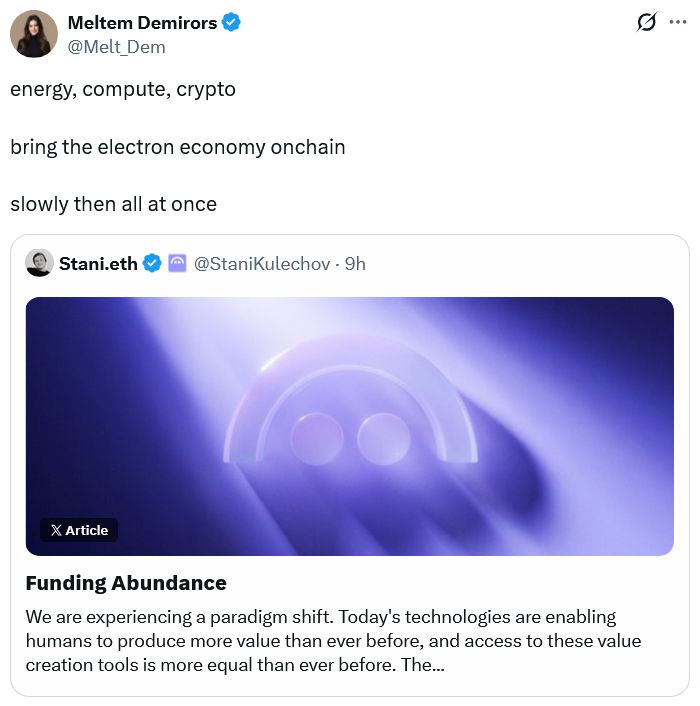Click the "energy, compute, crypto" text line
The image size is (700, 706).
click(123, 89)
